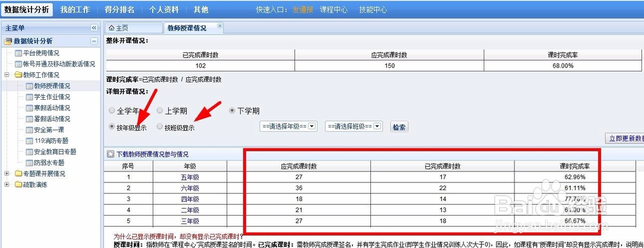Screen dimensions: 644x248
Task: Click the 年级 column header
Action: pyautogui.click(x=190, y=166)
